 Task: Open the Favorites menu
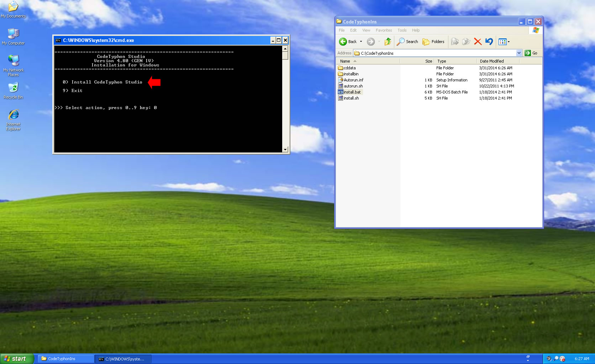[384, 30]
